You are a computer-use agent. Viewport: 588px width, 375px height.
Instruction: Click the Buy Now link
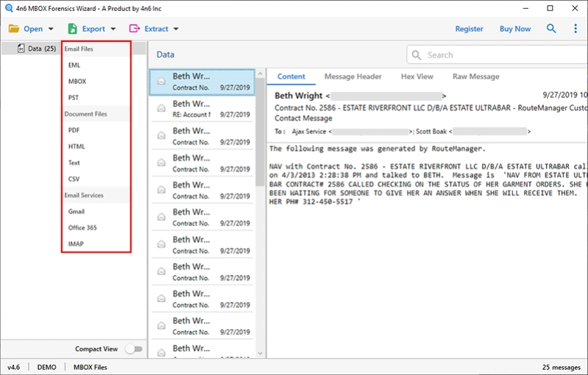pos(515,29)
